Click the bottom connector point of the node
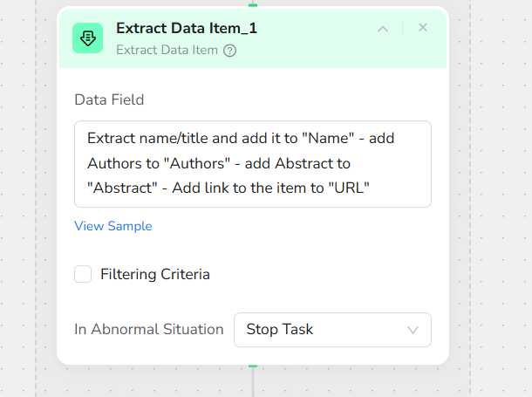532x397 pixels. point(253,365)
